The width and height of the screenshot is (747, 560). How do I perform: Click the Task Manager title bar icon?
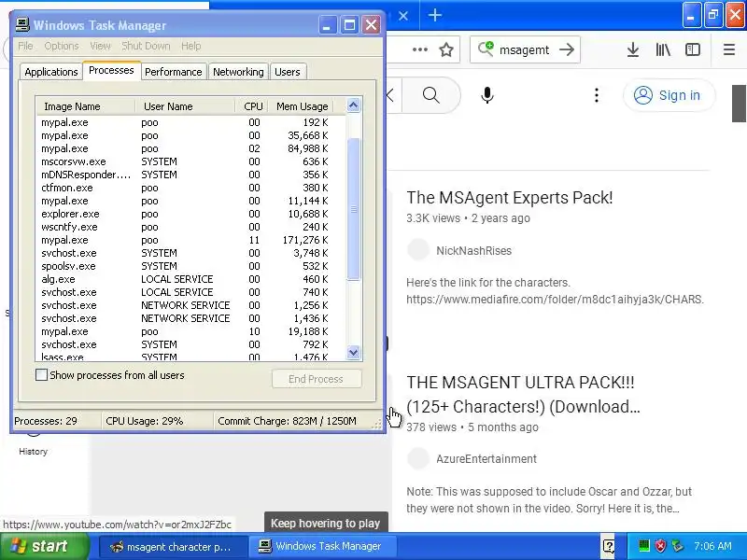pyautogui.click(x=22, y=25)
